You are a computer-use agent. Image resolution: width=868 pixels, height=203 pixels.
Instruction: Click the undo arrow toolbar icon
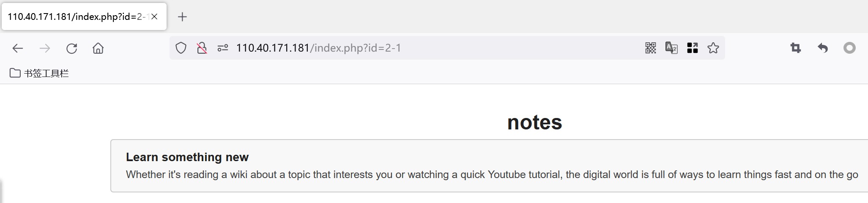point(822,48)
